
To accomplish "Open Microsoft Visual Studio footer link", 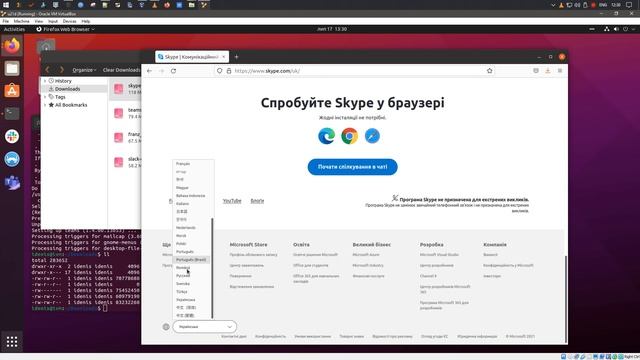I will click(439, 255).
